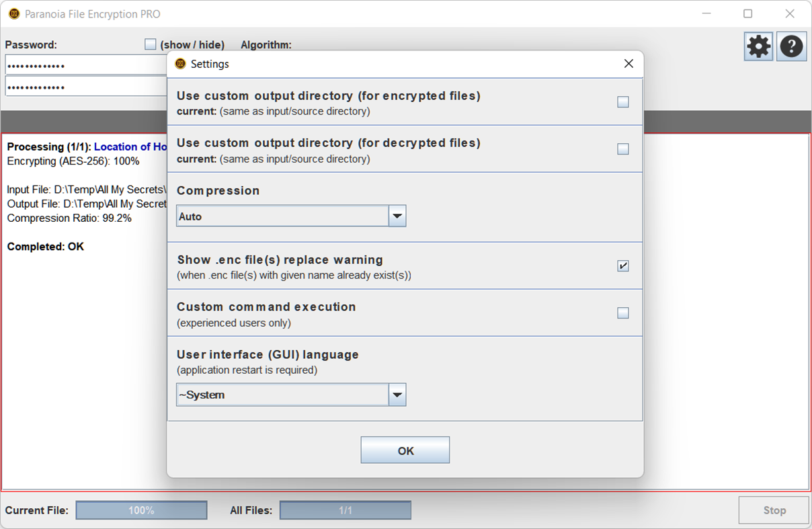Toggle show/hide password visibility
812x529 pixels.
coord(150,44)
